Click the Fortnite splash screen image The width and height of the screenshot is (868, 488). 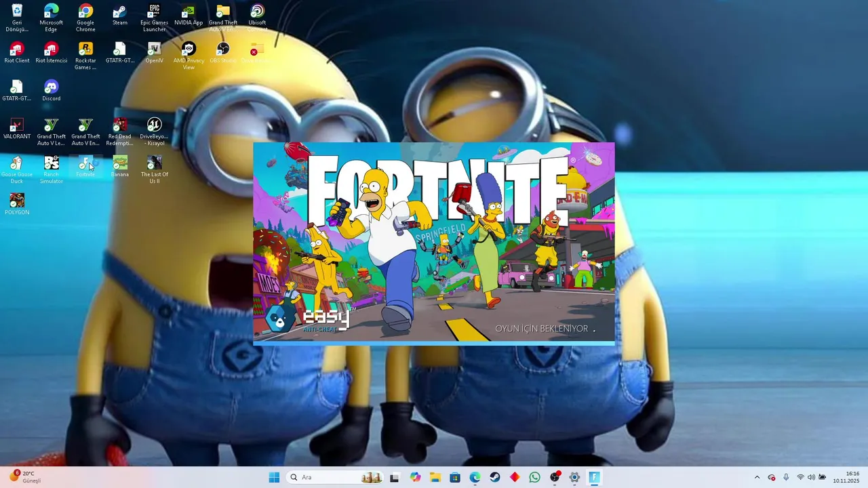click(x=434, y=243)
